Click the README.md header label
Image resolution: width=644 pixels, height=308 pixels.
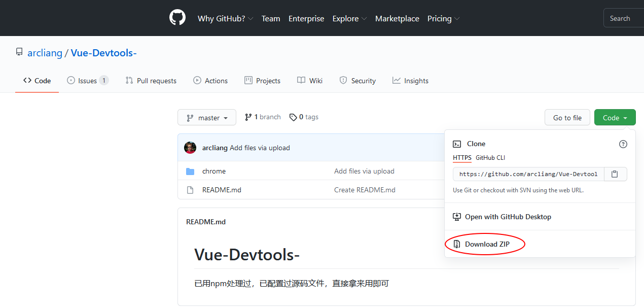[206, 222]
